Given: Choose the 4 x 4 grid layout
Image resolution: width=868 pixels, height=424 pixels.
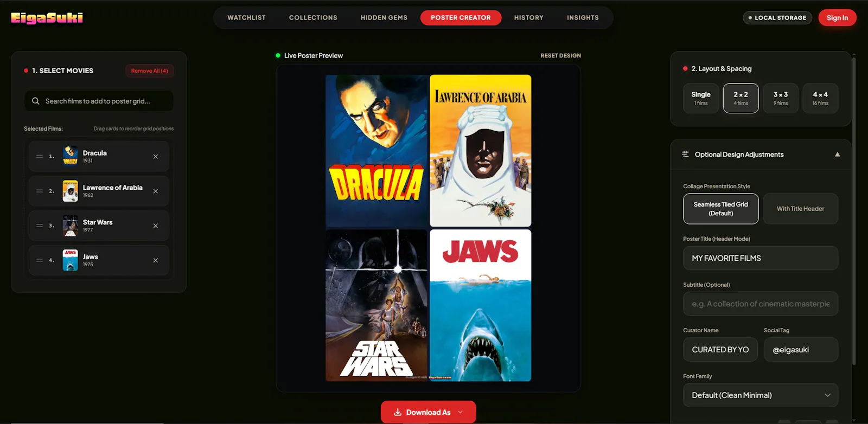Looking at the screenshot, I should click(x=820, y=98).
